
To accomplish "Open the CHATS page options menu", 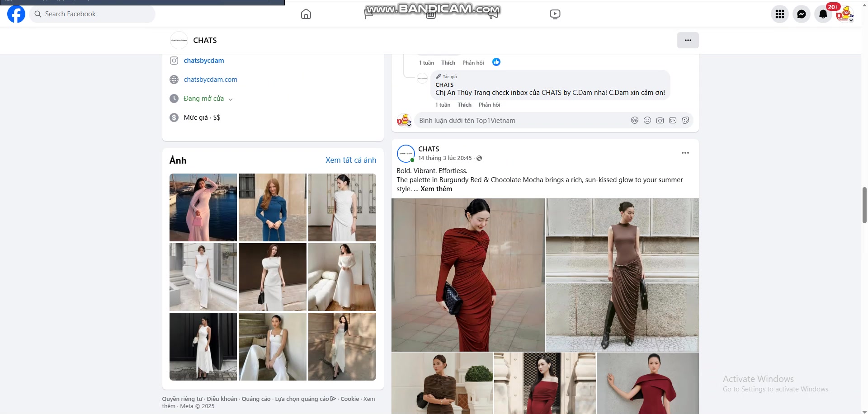I will (x=688, y=40).
